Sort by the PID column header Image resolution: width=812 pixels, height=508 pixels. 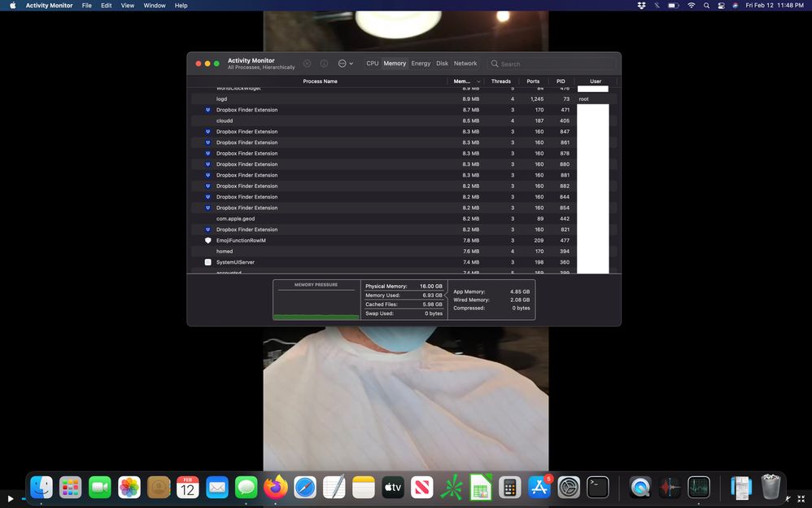coord(561,81)
